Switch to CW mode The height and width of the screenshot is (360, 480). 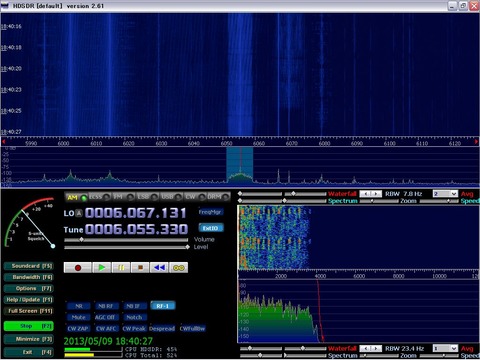click(194, 197)
